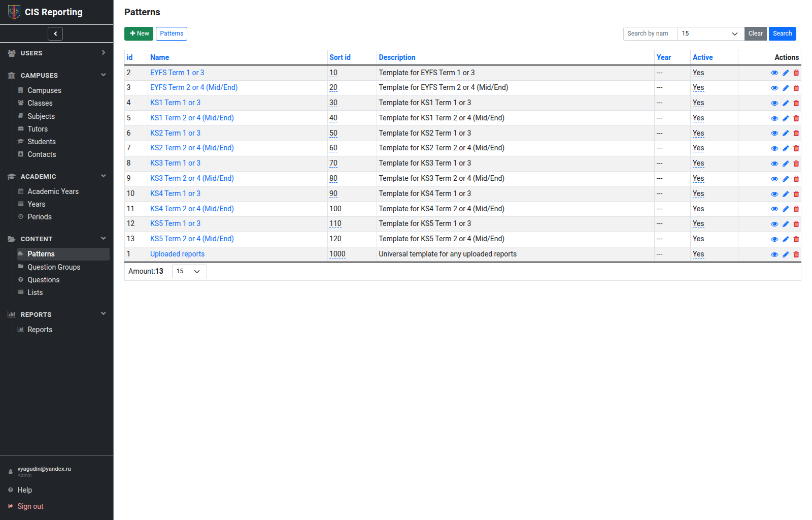Edit the KS1 Term 1 or 3 pattern
The height and width of the screenshot is (520, 812).
pyautogui.click(x=786, y=103)
